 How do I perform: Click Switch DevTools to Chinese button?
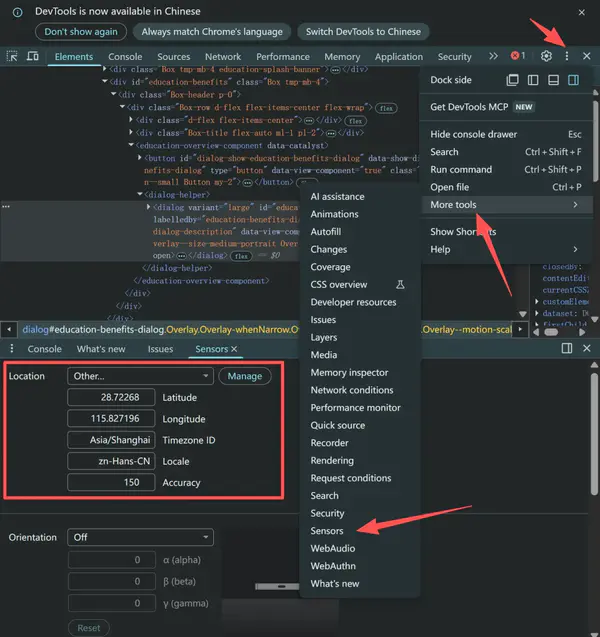pyautogui.click(x=363, y=32)
